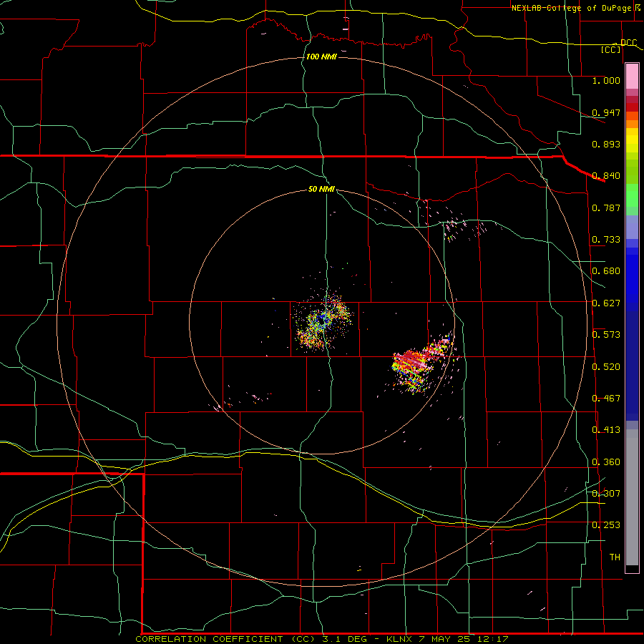Screen dimensions: 644x644
Task: Click the radar echo cluster at map center
Action: [x=323, y=323]
